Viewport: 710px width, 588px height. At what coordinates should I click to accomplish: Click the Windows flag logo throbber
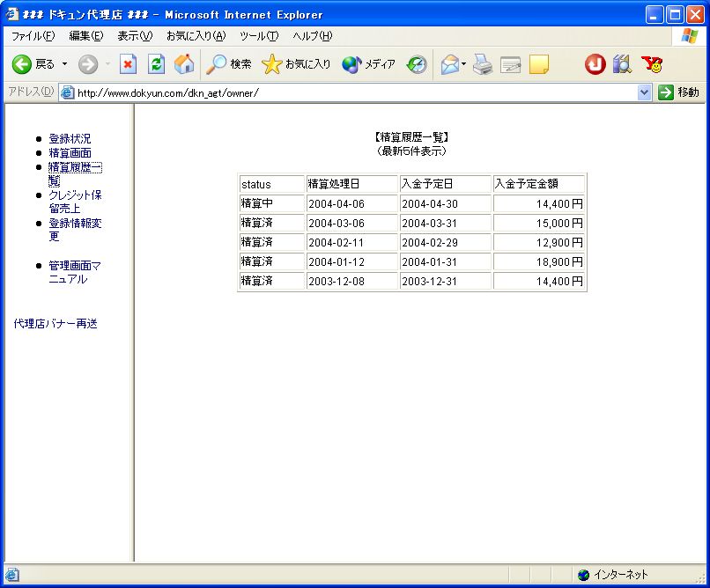pos(690,36)
